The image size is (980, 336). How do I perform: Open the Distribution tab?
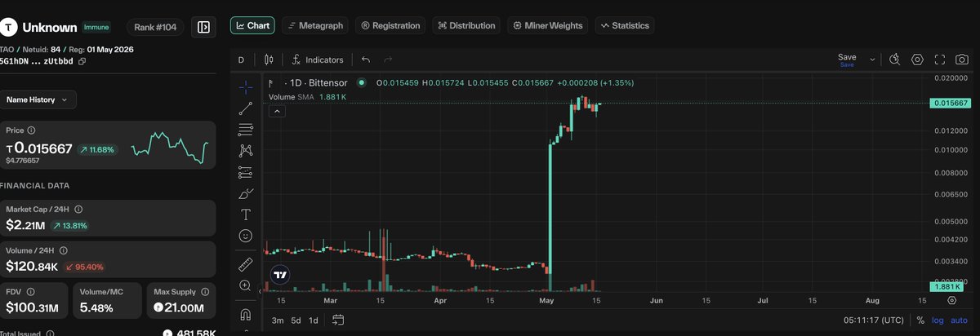tap(466, 25)
